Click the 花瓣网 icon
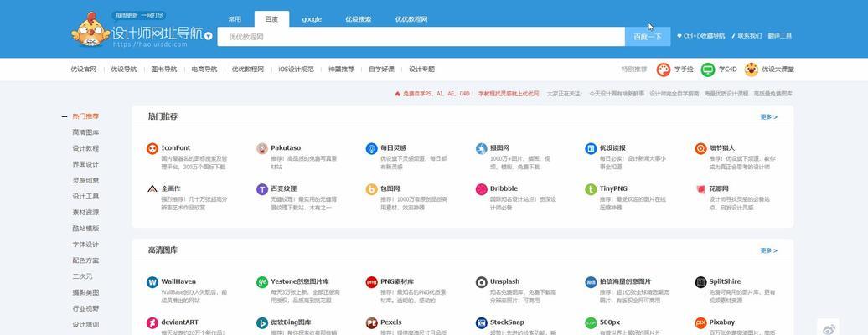The height and width of the screenshot is (335, 868). (x=700, y=188)
